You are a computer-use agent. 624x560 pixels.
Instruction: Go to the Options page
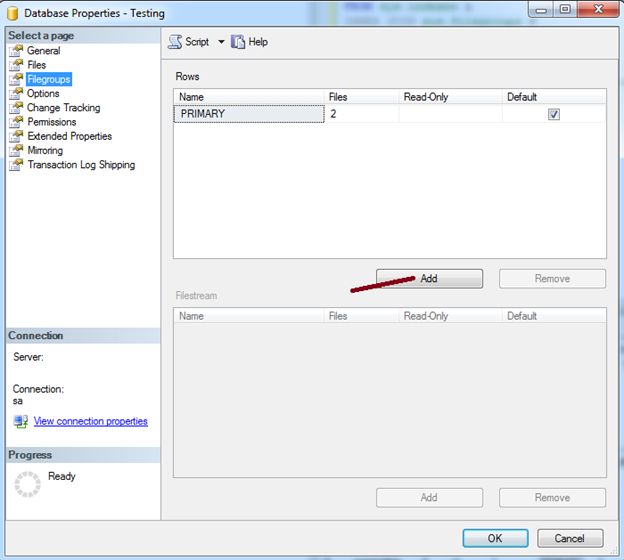tap(43, 94)
